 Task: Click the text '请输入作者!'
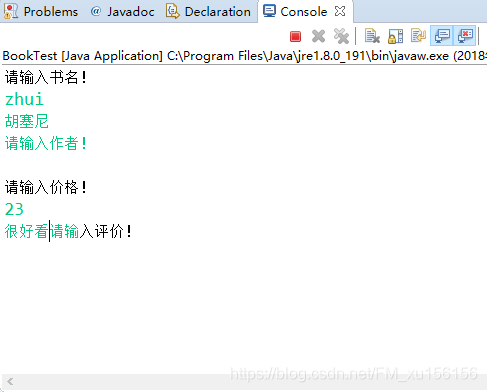(x=45, y=143)
